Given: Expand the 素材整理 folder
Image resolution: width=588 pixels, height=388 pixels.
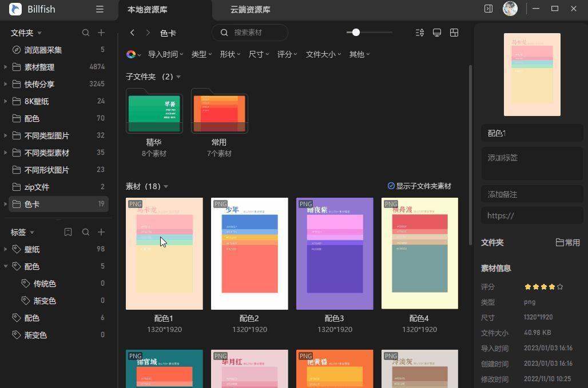Looking at the screenshot, I should pyautogui.click(x=6, y=67).
